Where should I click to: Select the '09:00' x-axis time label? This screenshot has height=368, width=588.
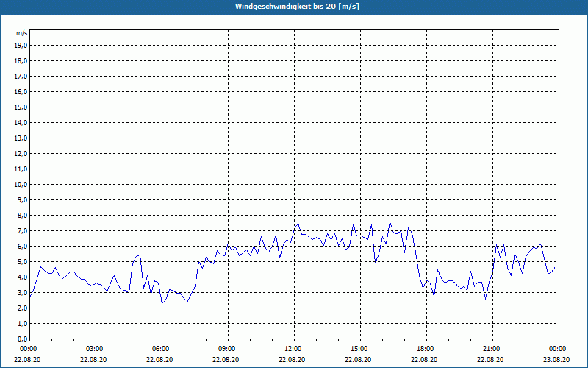tap(226, 349)
